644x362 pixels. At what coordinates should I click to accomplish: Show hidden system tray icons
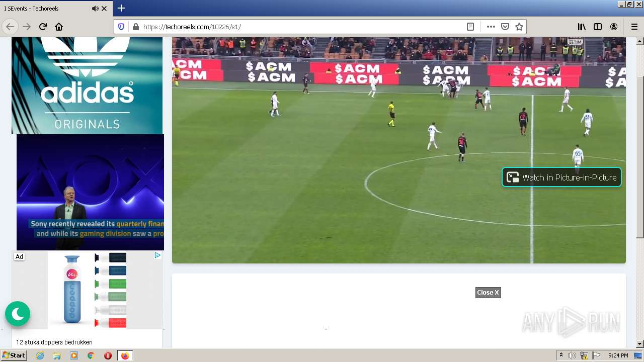[x=561, y=355]
